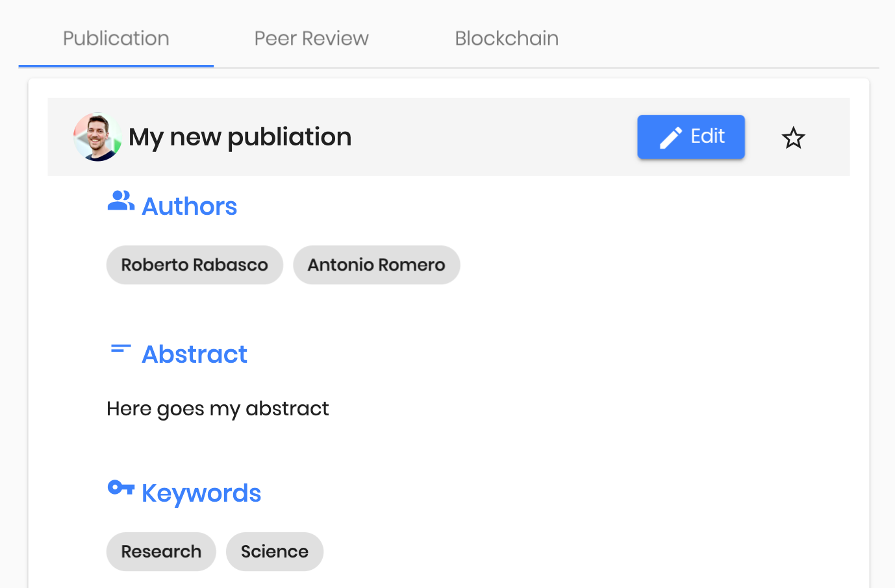
Task: Open the Peer Review tab
Action: pos(311,38)
